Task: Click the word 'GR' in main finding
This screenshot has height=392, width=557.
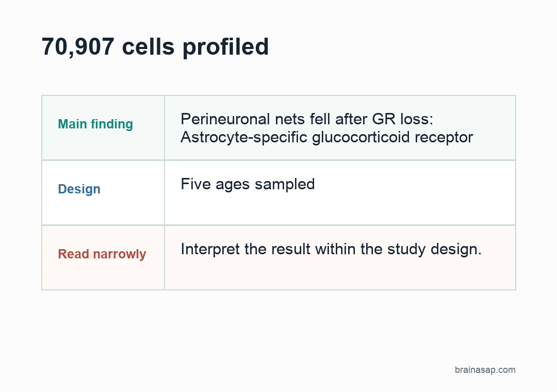Action: [384, 119]
